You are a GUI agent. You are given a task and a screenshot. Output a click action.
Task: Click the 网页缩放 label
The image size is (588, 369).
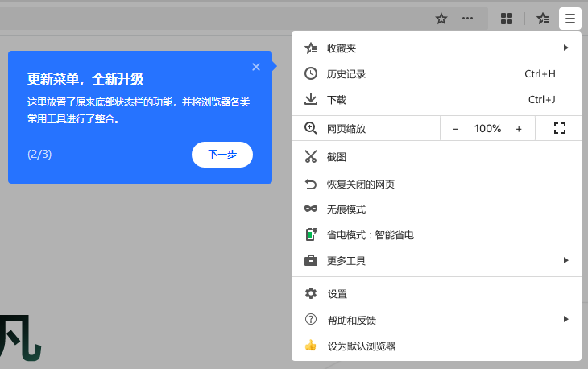[x=346, y=129]
